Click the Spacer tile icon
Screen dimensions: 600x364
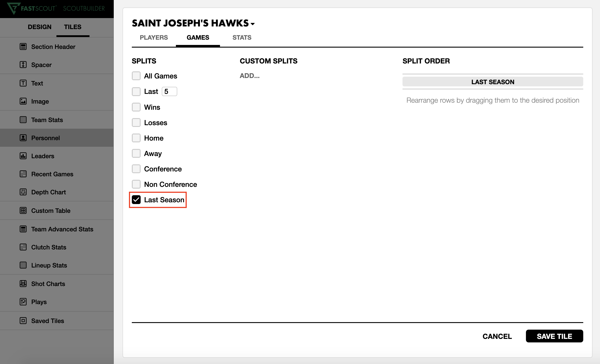coord(23,65)
